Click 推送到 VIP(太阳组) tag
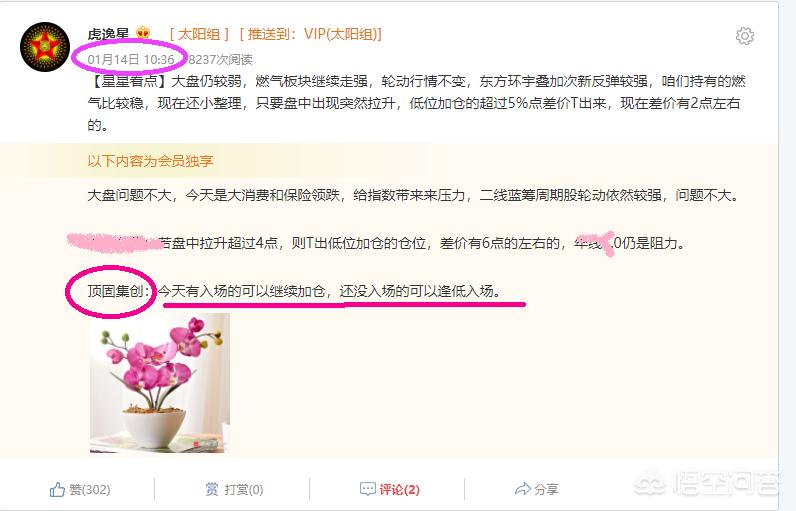 coord(311,34)
